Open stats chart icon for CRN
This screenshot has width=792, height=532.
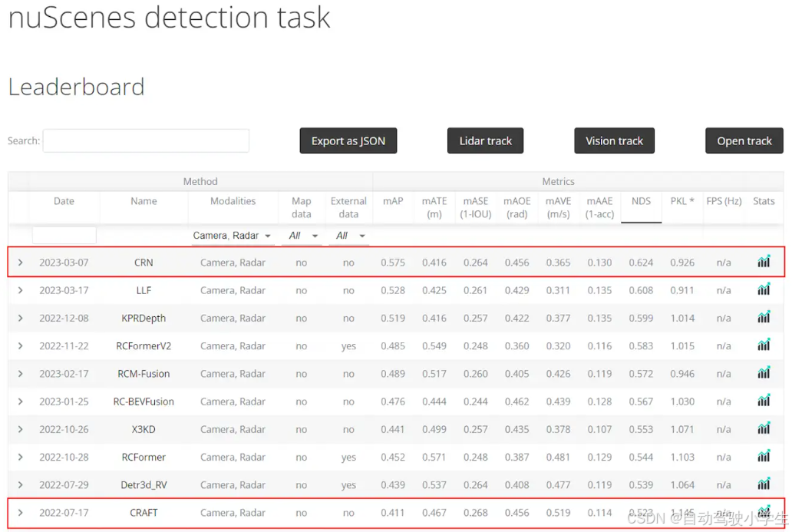(x=763, y=261)
